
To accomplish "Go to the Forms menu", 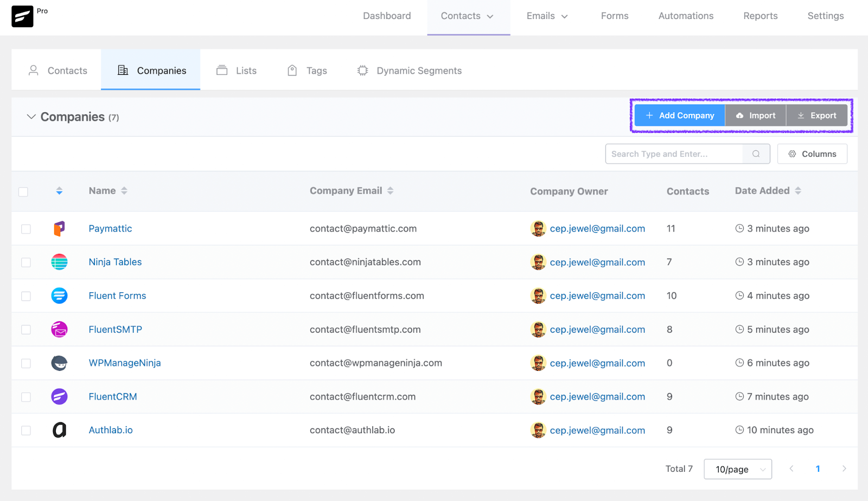I will 615,16.
